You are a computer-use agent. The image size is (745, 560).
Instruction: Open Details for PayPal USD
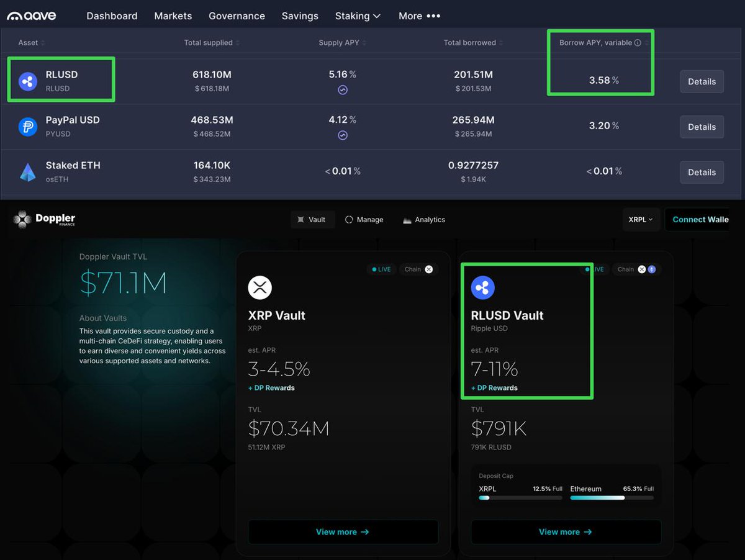tap(702, 127)
